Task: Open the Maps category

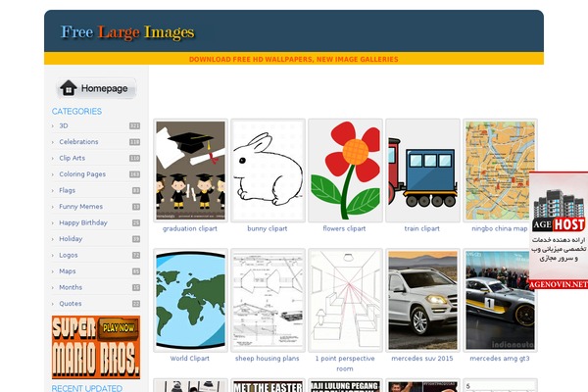Action: 67,271
